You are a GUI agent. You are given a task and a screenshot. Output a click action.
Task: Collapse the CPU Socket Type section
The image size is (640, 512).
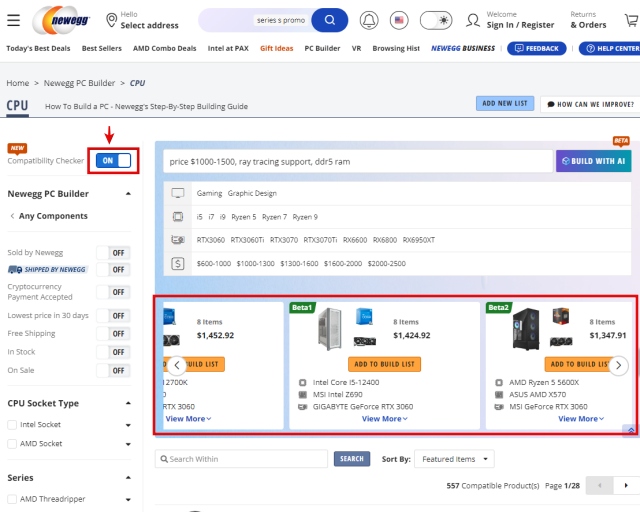[128, 403]
